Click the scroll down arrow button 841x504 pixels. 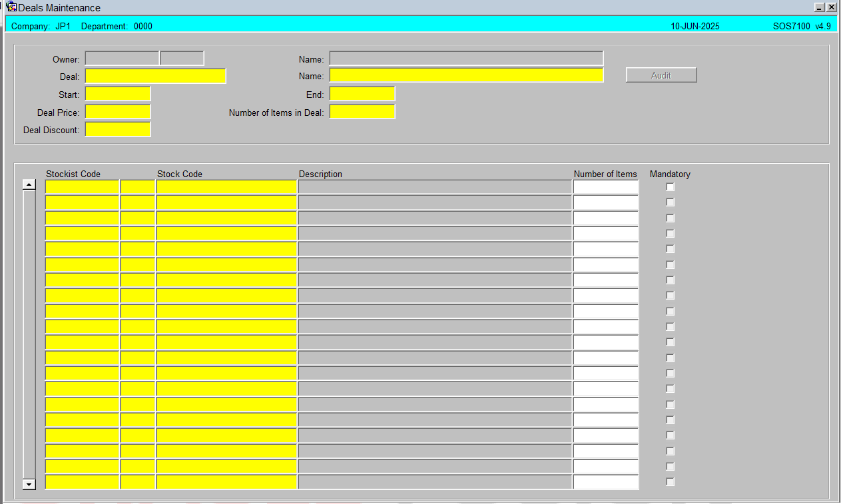(x=29, y=484)
